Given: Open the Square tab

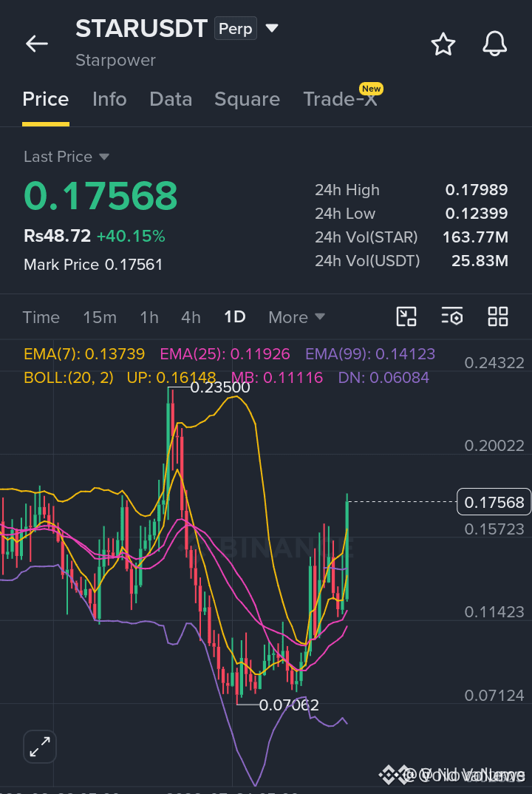Looking at the screenshot, I should [247, 99].
